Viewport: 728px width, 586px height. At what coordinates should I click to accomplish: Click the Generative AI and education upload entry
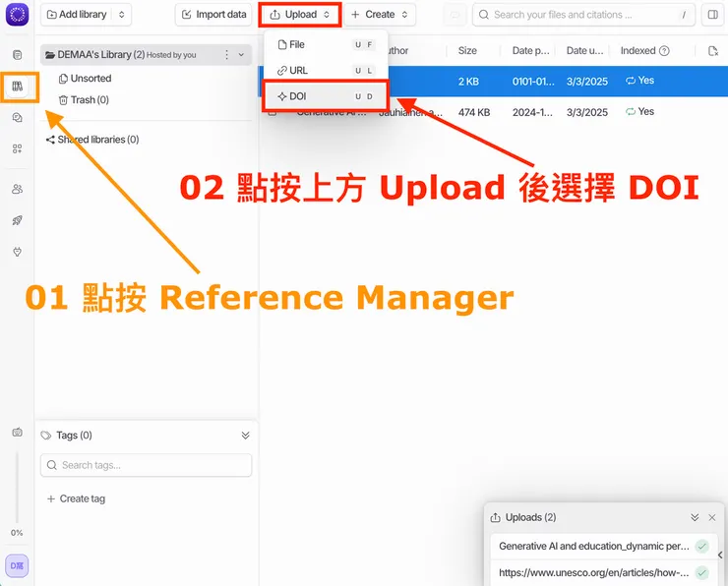[x=602, y=546]
